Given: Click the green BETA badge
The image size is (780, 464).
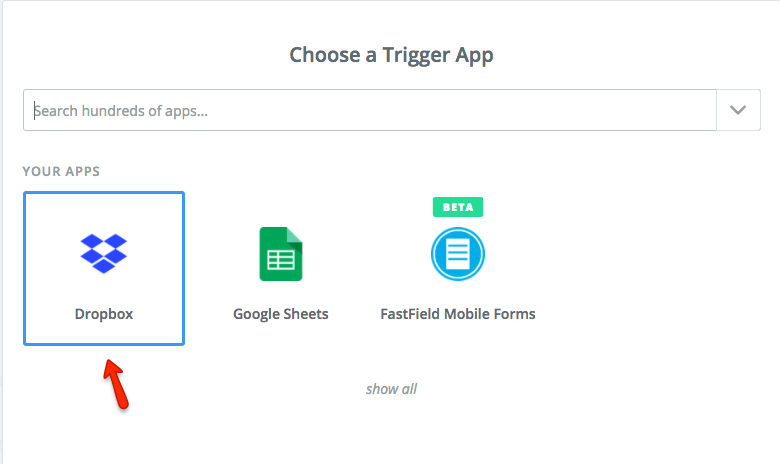Looking at the screenshot, I should [x=458, y=207].
